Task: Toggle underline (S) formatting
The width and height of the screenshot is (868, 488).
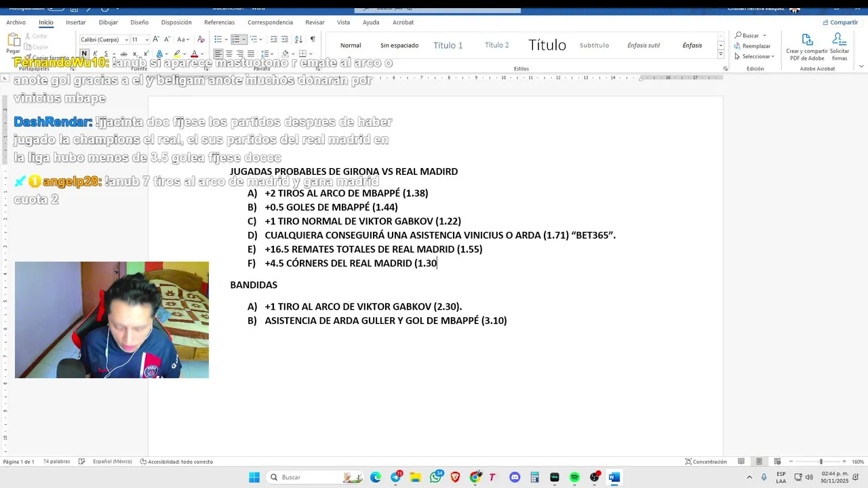Action: point(106,54)
